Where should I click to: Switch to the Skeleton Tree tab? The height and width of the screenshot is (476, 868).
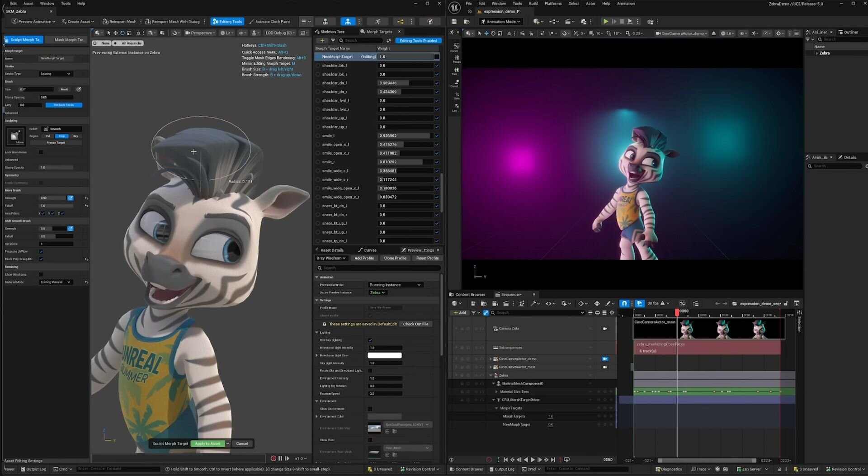(x=330, y=32)
